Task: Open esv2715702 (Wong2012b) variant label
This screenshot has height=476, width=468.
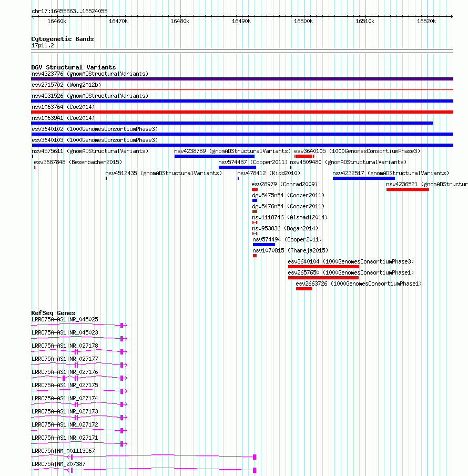Action: pos(66,85)
